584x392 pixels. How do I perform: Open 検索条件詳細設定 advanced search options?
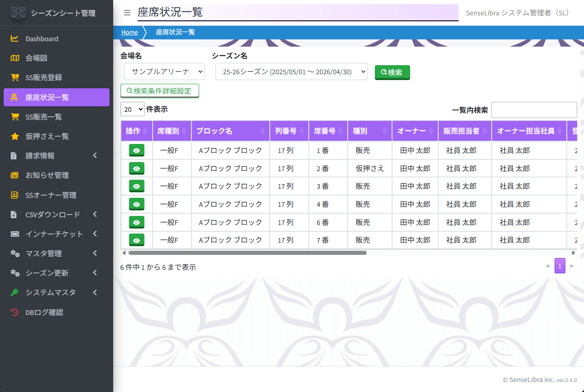160,91
